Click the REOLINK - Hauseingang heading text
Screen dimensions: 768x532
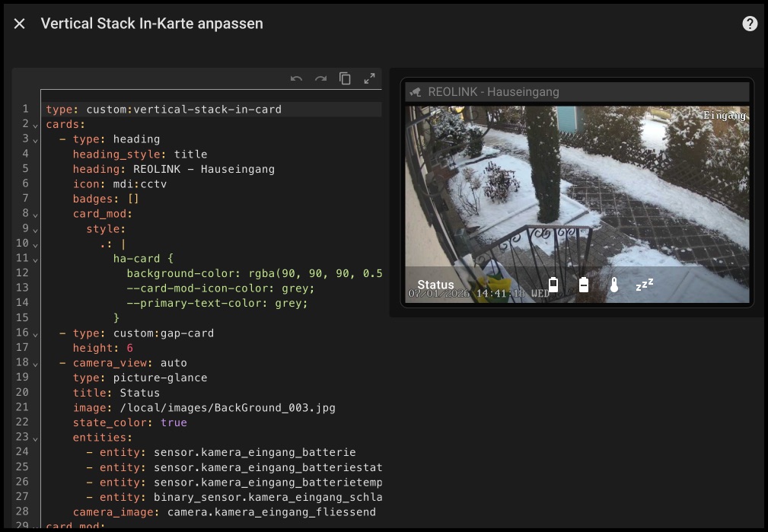point(493,92)
